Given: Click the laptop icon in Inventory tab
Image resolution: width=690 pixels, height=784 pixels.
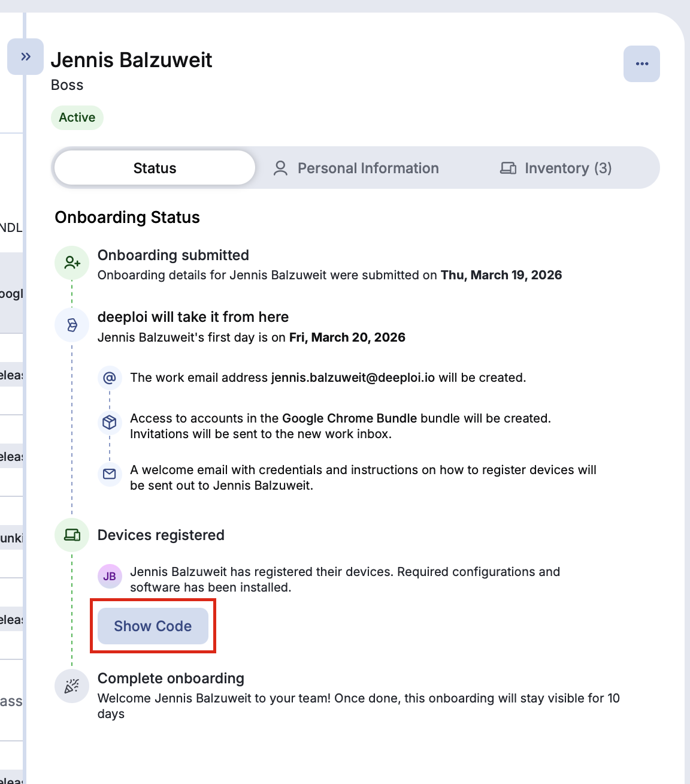Looking at the screenshot, I should click(508, 168).
